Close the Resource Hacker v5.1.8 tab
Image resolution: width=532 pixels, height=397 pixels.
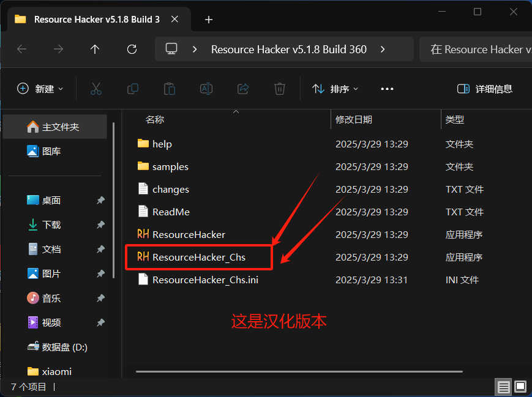[174, 20]
